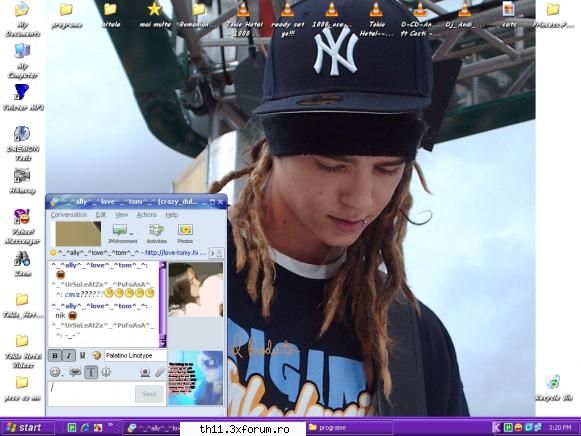
Task: Switch to the chat window taskbar button
Action: click(152, 428)
